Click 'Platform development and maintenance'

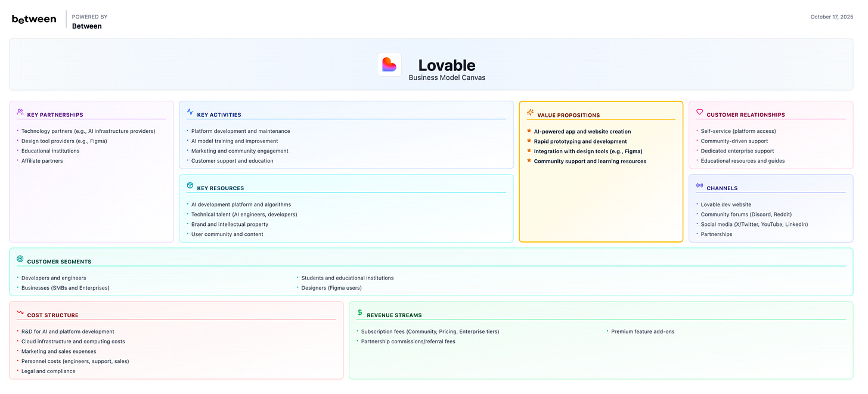pos(241,131)
